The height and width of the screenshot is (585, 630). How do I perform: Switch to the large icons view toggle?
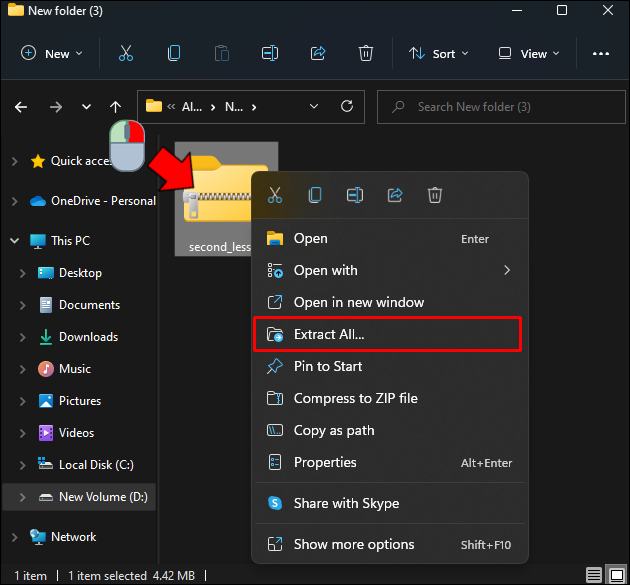617,575
